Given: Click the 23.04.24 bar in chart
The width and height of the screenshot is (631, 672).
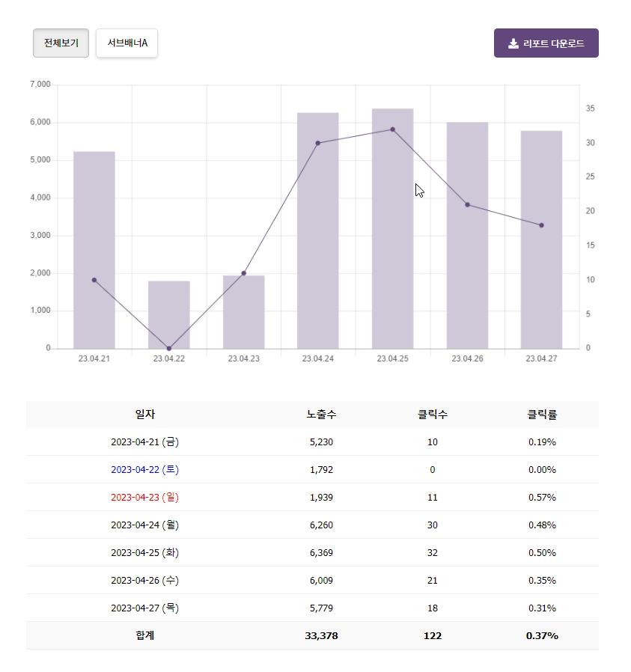Looking at the screenshot, I should 317,230.
